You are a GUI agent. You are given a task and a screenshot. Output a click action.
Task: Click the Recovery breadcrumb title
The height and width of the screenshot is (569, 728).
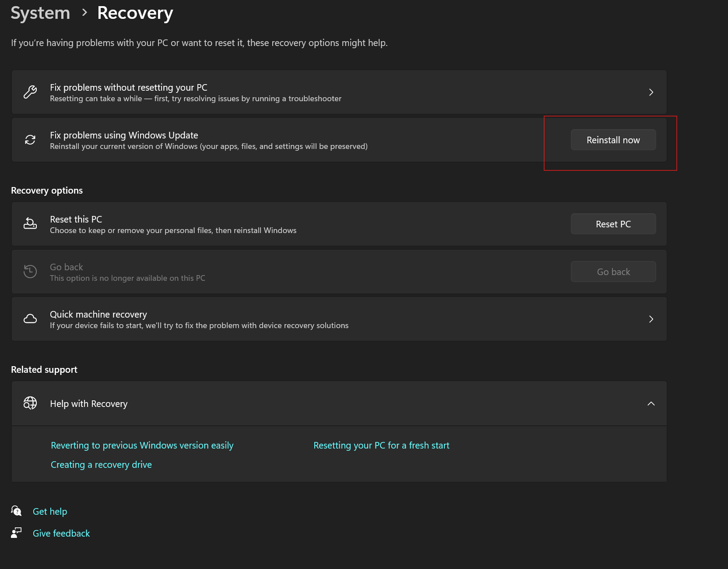point(135,13)
